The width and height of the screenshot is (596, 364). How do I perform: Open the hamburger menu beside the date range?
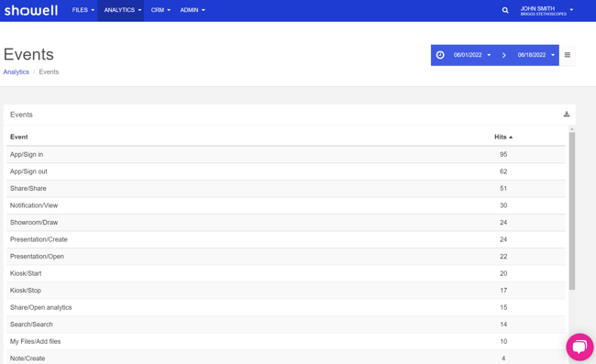pyautogui.click(x=568, y=55)
